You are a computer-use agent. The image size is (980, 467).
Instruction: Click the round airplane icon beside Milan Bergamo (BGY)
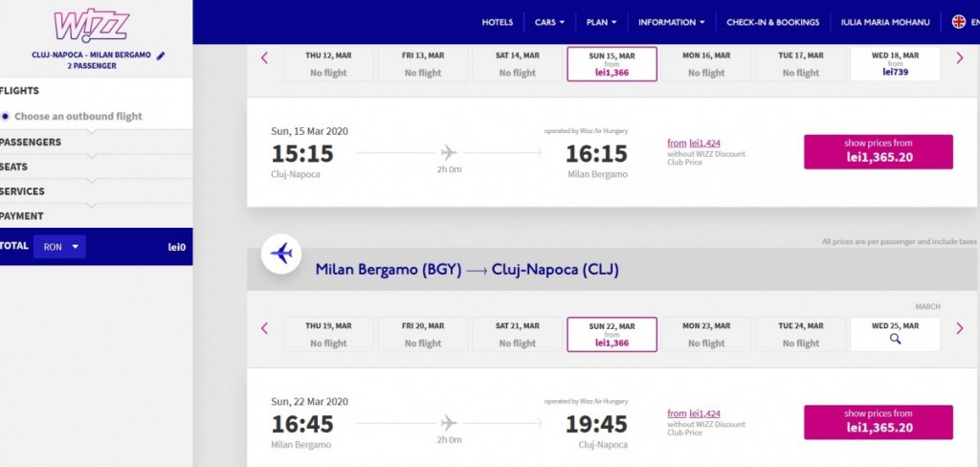click(x=281, y=254)
